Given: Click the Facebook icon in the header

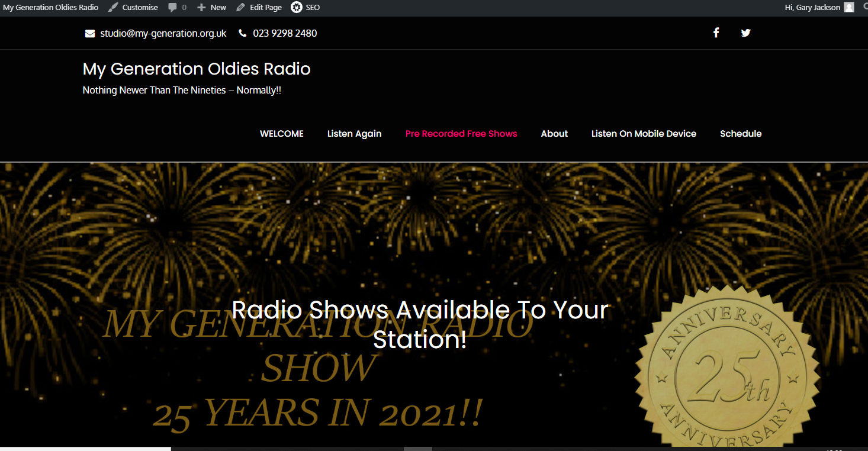Looking at the screenshot, I should tap(716, 33).
